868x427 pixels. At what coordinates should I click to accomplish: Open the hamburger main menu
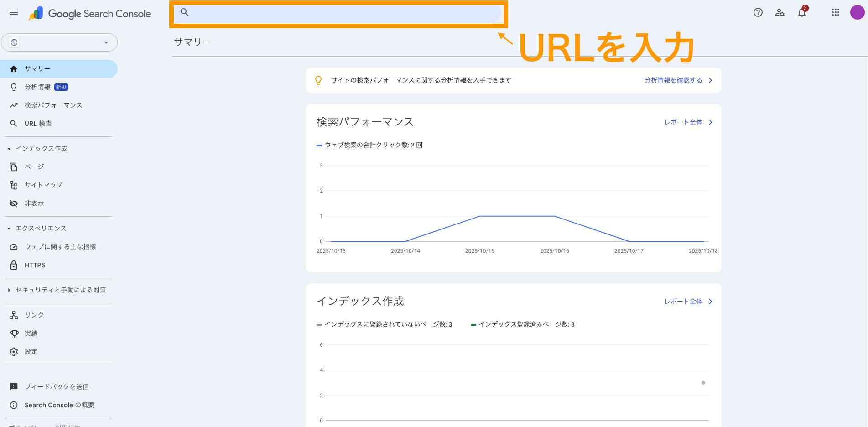coord(14,13)
